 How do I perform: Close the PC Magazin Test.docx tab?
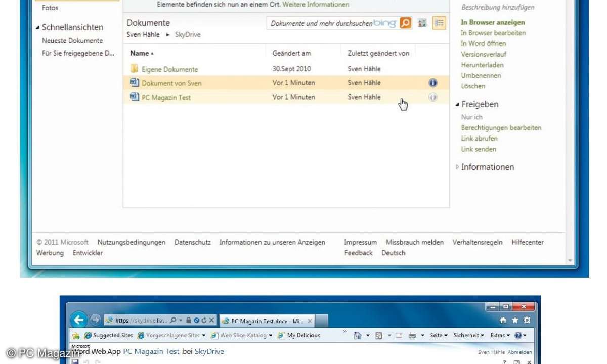pyautogui.click(x=310, y=321)
